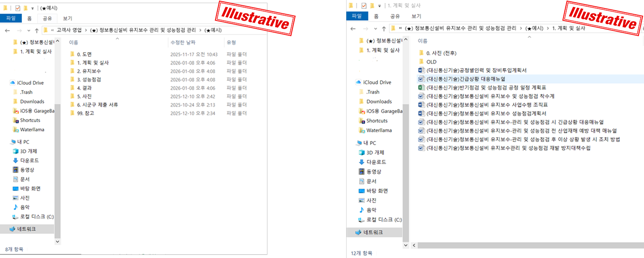
Task: Sort by '이름' column in left window
Action: (73, 42)
